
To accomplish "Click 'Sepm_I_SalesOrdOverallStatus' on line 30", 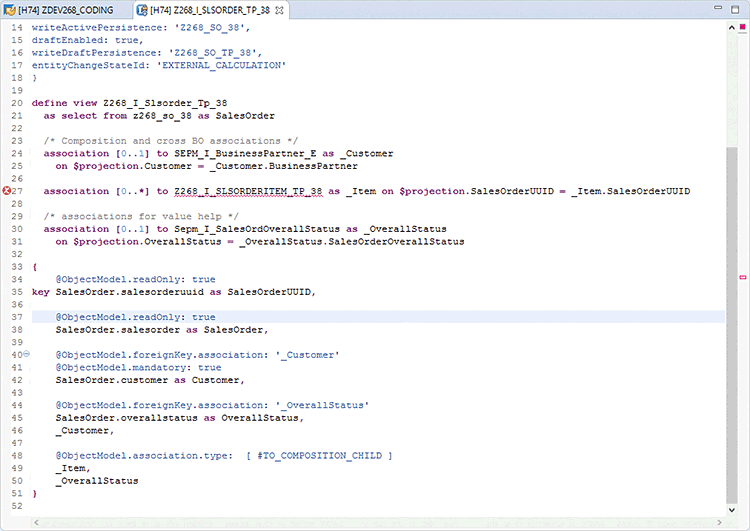I will [x=257, y=229].
